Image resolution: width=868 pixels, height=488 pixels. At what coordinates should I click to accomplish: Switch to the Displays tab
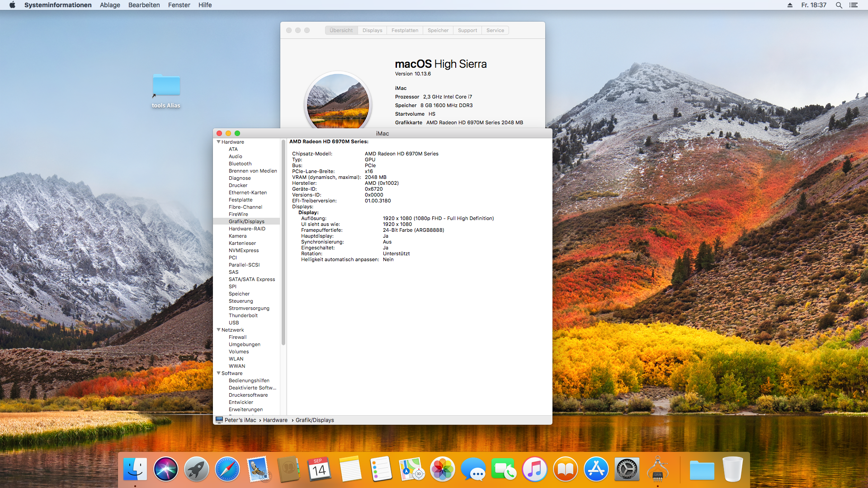(x=372, y=30)
